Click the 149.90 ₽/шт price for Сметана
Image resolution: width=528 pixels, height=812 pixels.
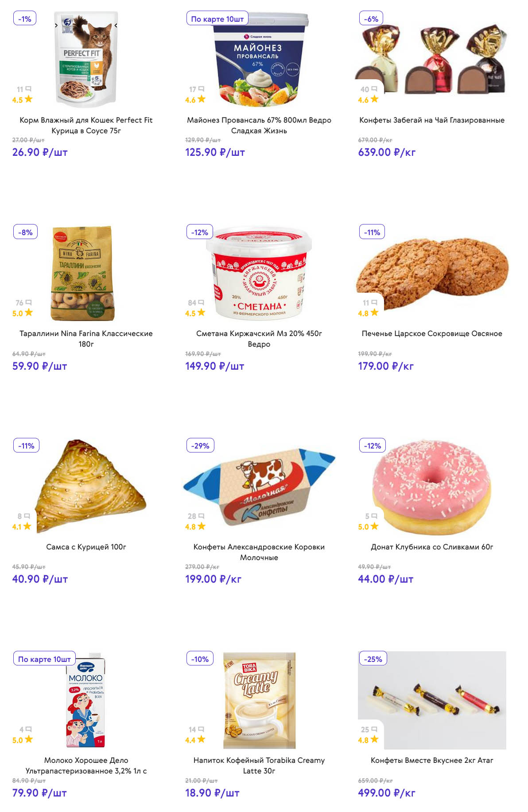click(215, 366)
